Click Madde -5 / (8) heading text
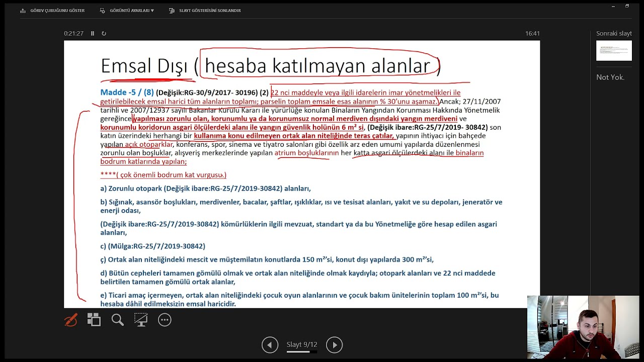 (127, 93)
